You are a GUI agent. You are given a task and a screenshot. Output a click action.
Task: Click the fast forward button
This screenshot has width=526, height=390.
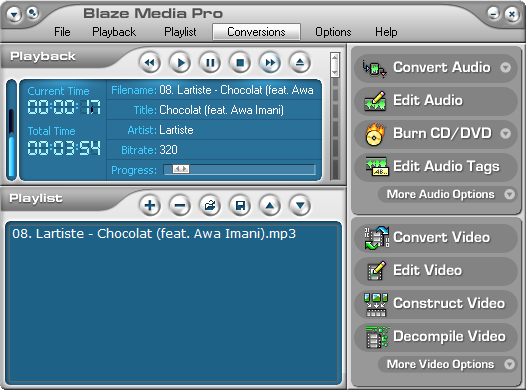[270, 63]
